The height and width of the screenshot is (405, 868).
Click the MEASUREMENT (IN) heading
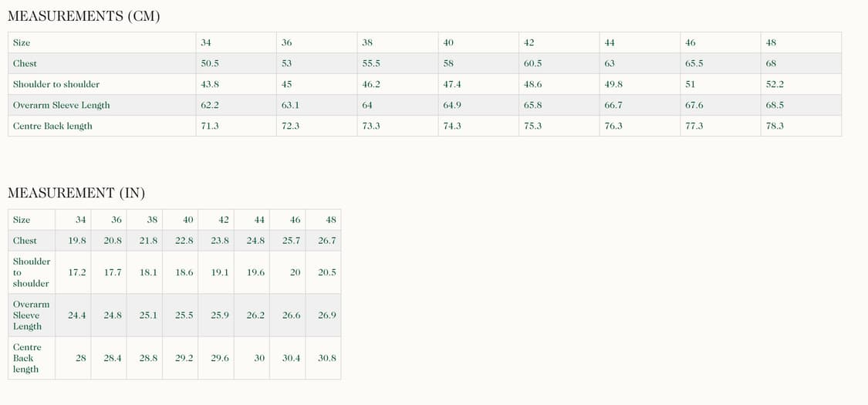click(76, 193)
